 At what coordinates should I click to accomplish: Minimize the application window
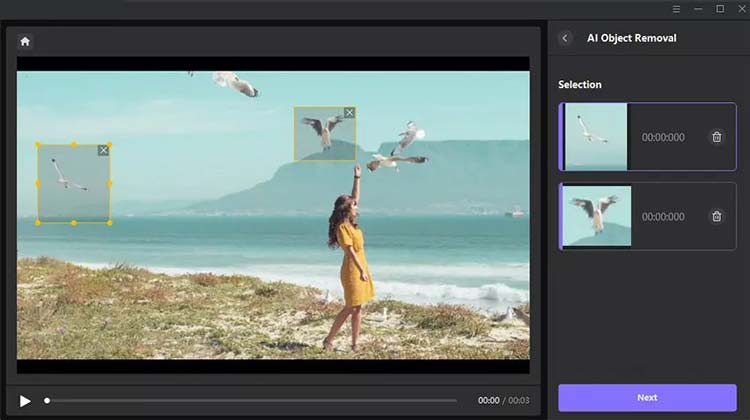(699, 9)
